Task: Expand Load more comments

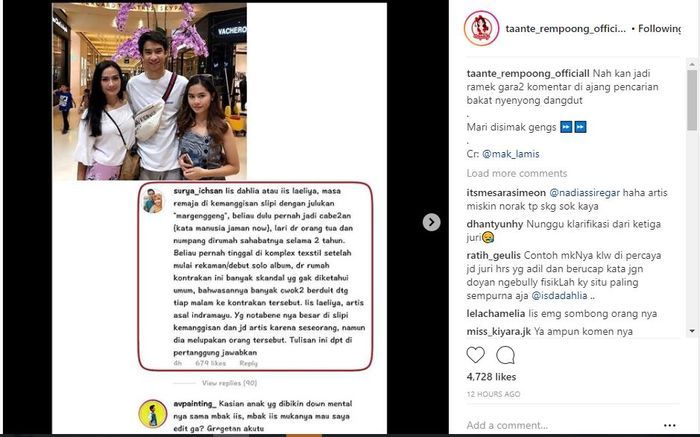Action: pyautogui.click(x=517, y=173)
